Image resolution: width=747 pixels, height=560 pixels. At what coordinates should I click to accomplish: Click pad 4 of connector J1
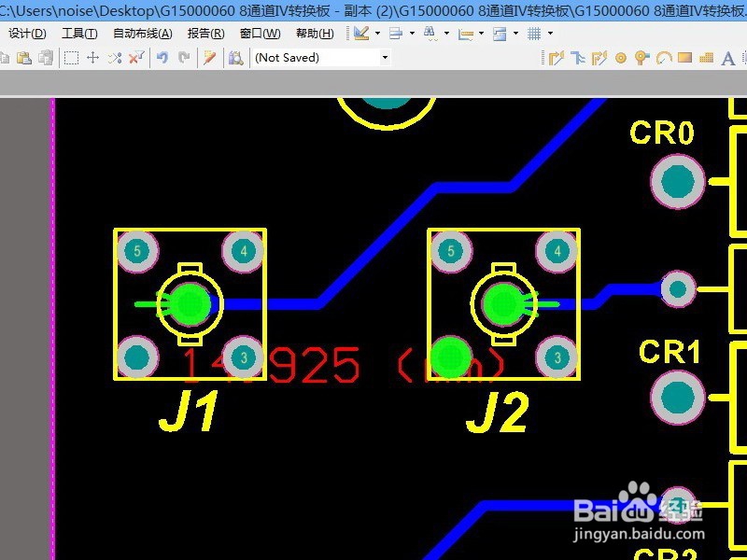(x=244, y=251)
